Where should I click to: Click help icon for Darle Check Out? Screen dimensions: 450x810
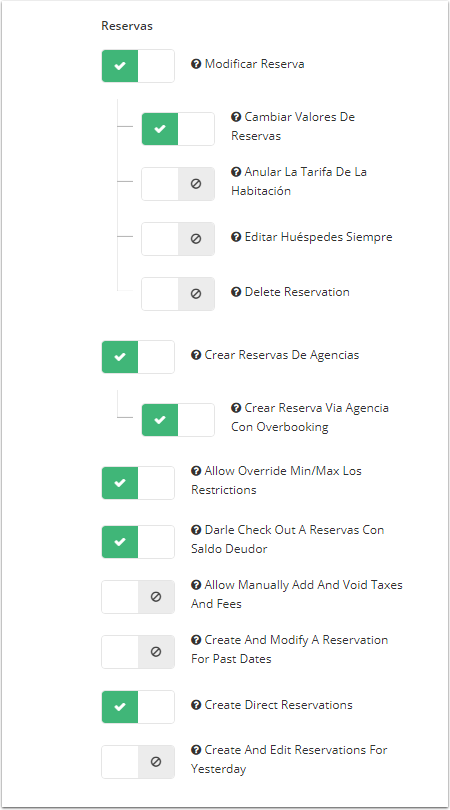point(196,530)
